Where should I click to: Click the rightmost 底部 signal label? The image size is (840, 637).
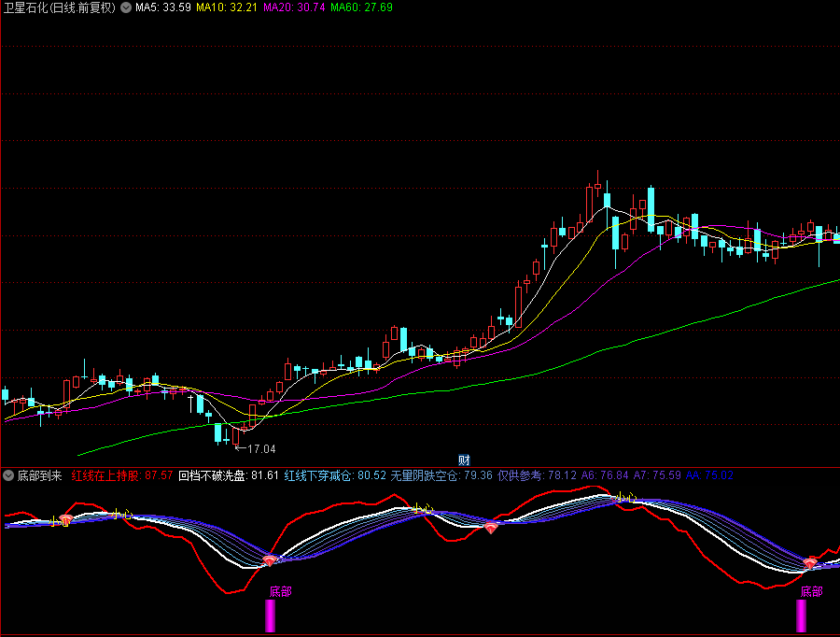coord(811,591)
